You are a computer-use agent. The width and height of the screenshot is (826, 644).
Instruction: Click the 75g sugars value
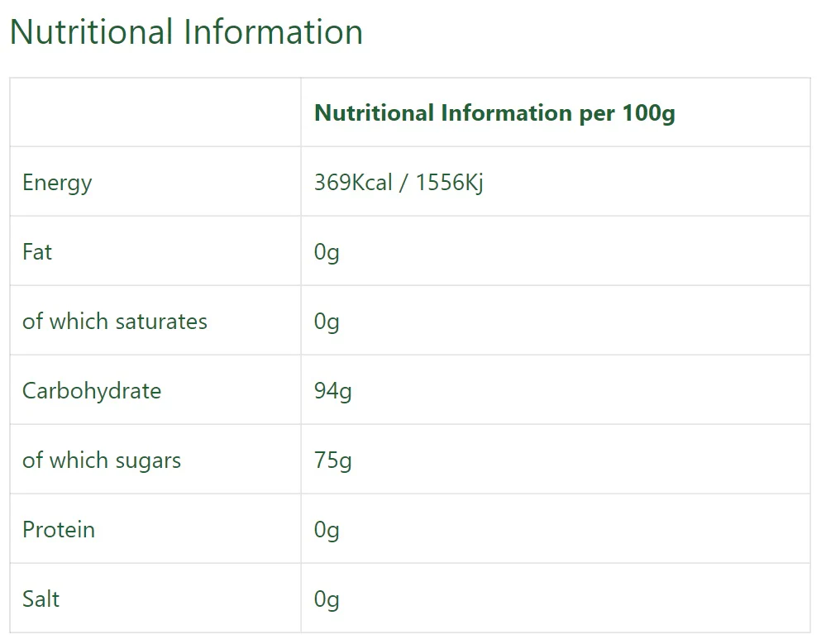332,460
